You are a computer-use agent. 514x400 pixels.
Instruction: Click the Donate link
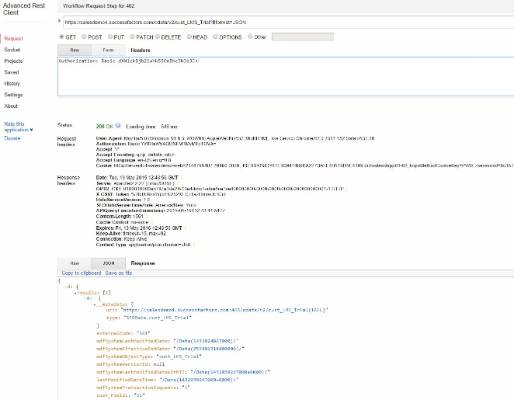tap(12, 138)
